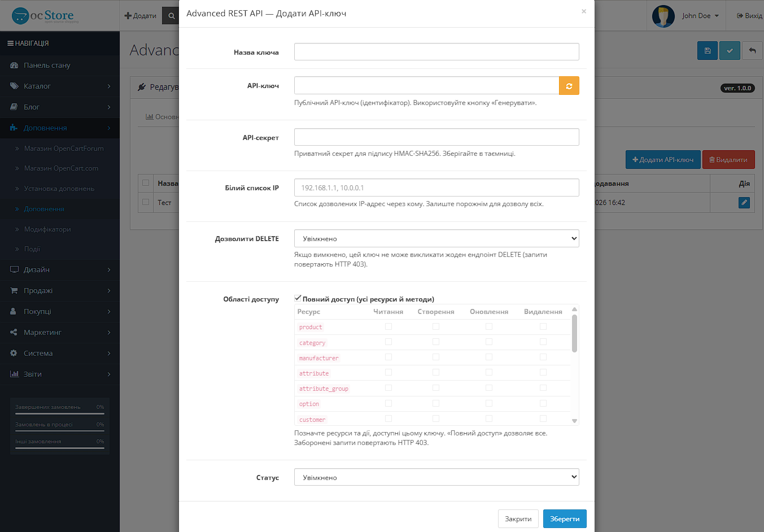Click the green checkmark apply icon

point(730,50)
